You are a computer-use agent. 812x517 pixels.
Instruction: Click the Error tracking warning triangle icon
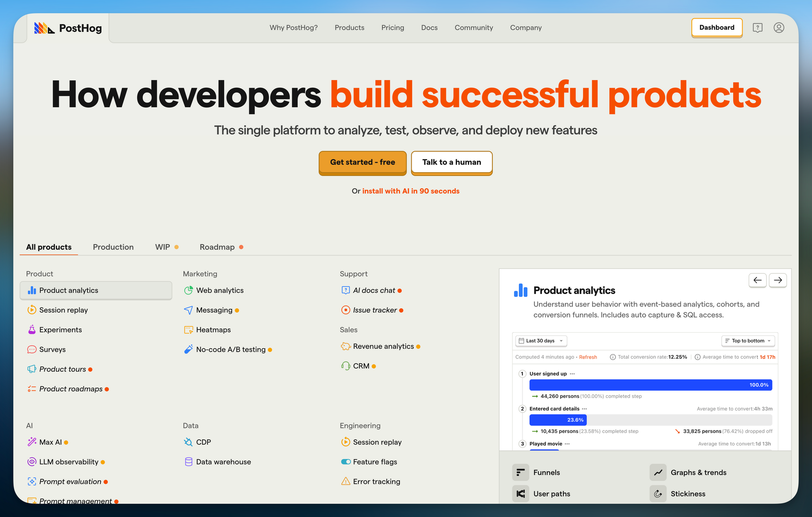(x=346, y=481)
